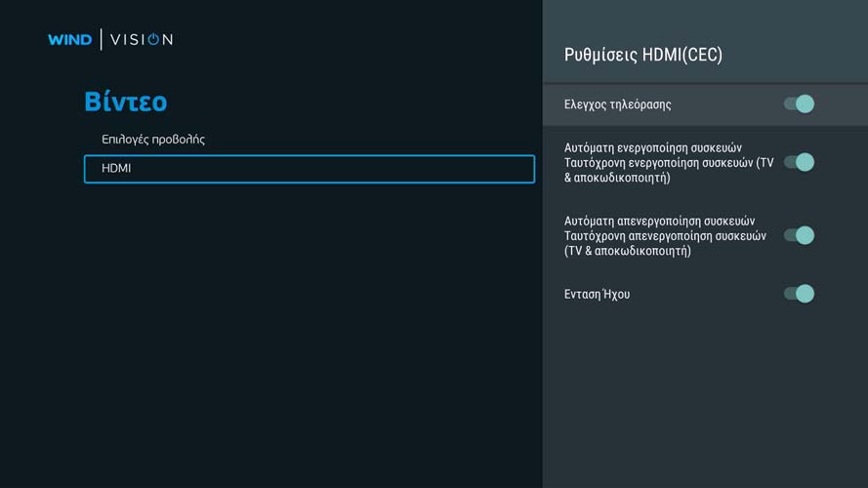Click the WIND logo
The width and height of the screenshot is (868, 488).
point(69,40)
